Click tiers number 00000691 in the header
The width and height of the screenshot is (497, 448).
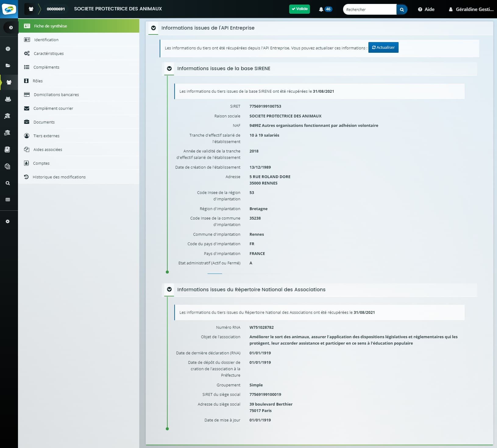[x=56, y=9]
